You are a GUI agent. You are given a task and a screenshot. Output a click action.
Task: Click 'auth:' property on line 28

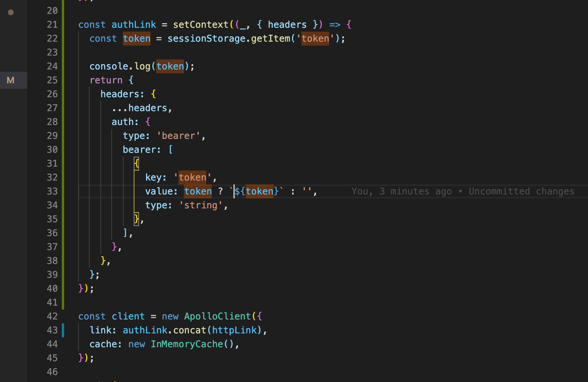[x=125, y=122]
